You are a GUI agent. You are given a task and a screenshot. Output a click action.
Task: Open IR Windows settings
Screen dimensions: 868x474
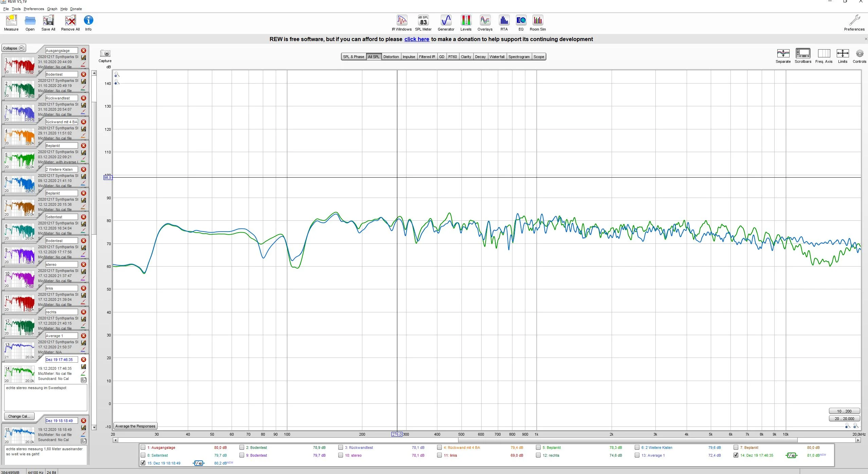tap(402, 23)
